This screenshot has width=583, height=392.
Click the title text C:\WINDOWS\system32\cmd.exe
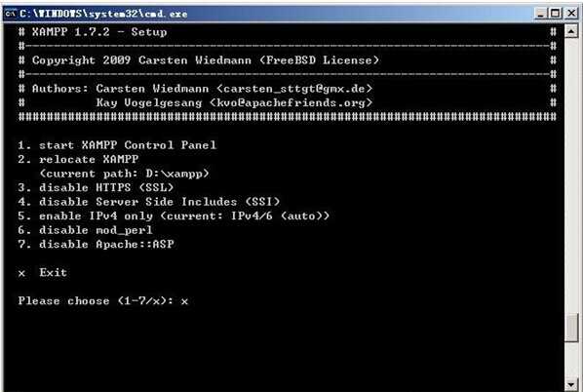[x=103, y=14]
